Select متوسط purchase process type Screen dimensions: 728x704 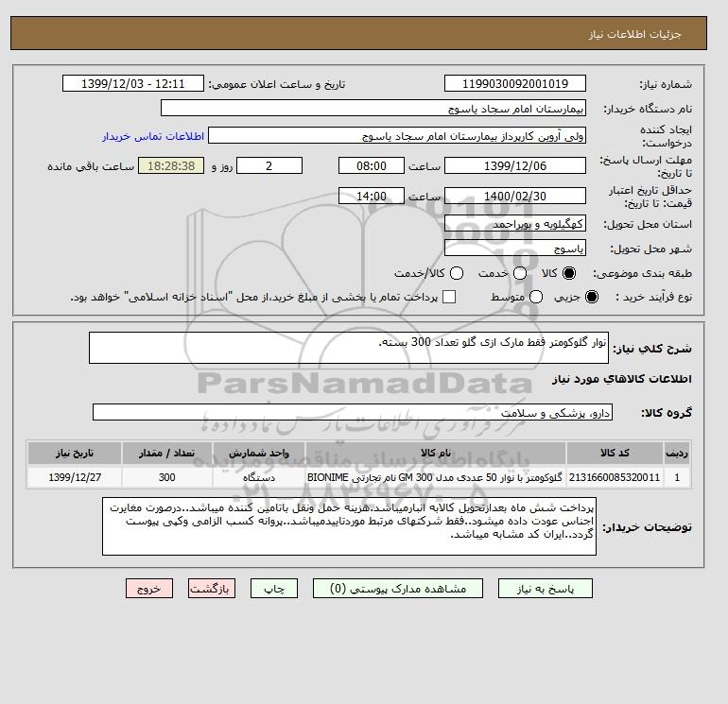coord(536,297)
